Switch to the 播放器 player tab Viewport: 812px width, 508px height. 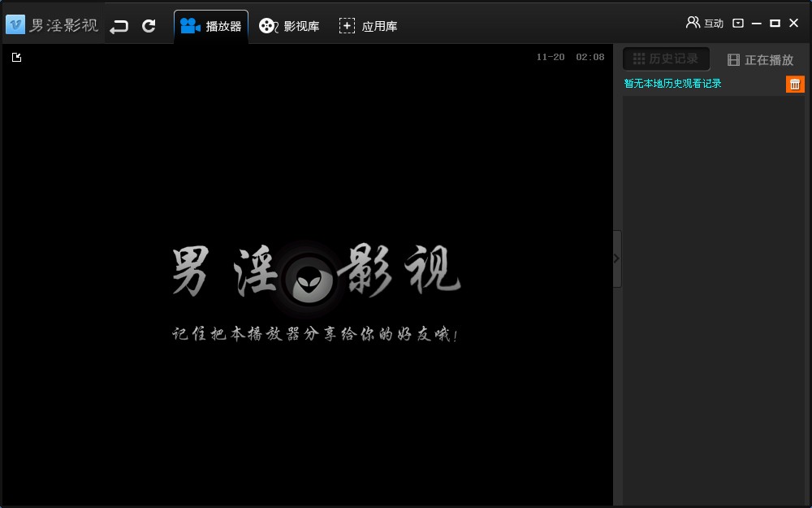click(x=211, y=26)
